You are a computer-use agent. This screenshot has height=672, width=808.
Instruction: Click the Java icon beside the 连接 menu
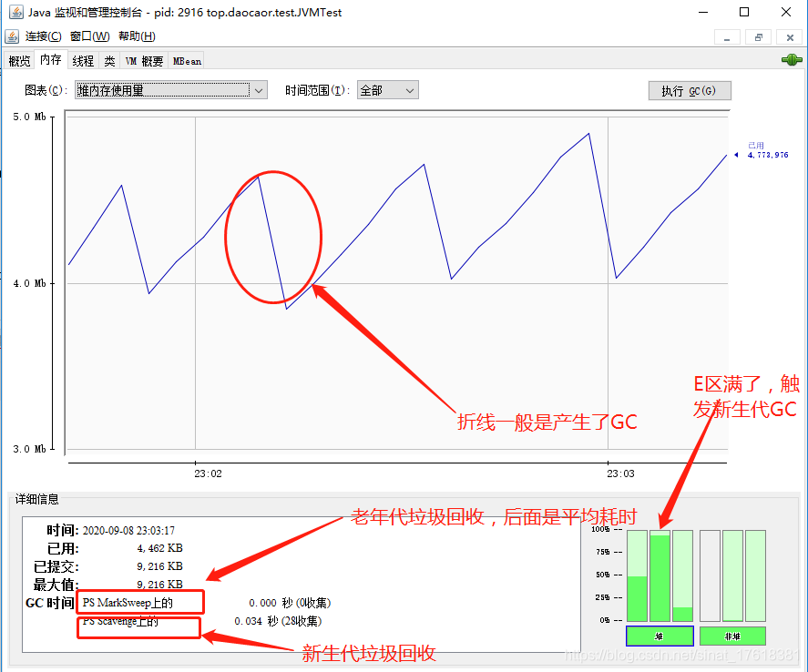12,36
